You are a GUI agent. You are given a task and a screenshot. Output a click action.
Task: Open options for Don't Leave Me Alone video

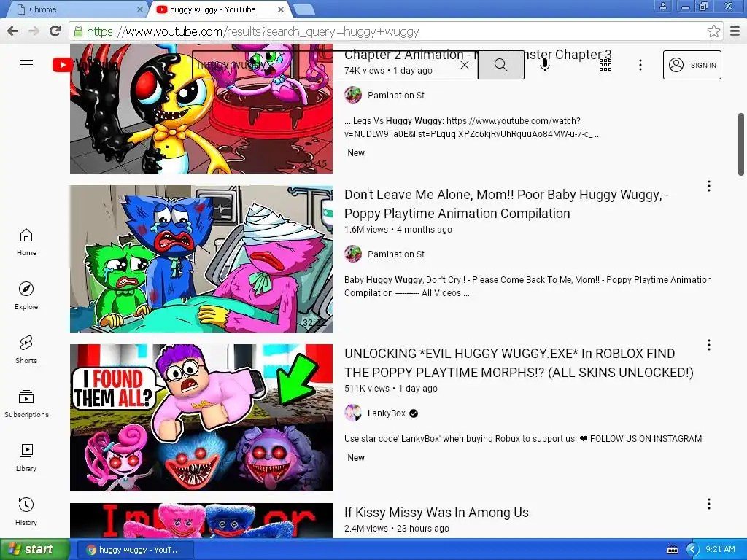pyautogui.click(x=709, y=186)
